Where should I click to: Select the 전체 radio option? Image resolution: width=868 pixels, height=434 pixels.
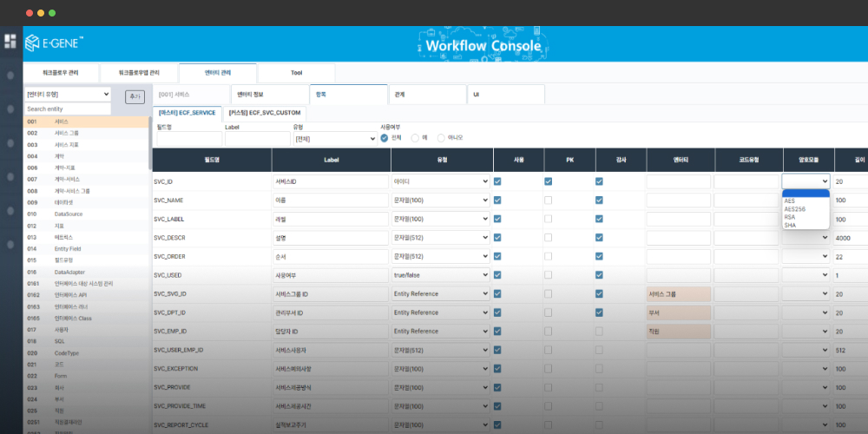tap(385, 137)
